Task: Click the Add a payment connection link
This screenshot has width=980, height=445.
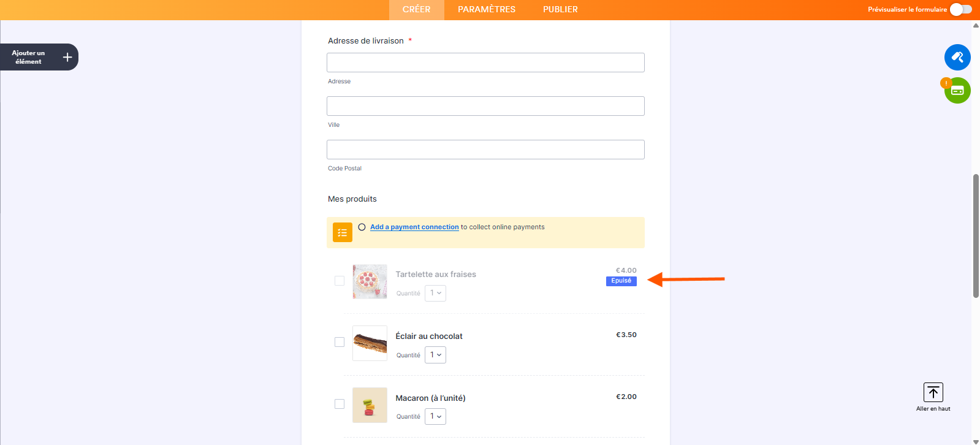Action: click(x=414, y=227)
